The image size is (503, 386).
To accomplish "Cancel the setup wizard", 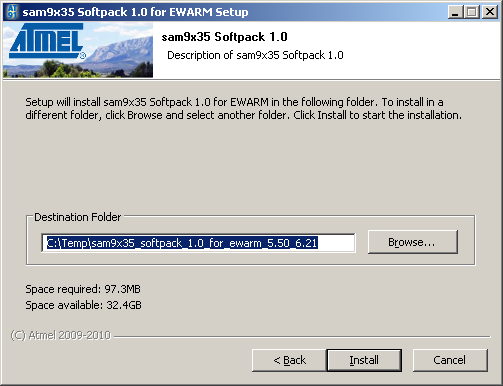I will click(450, 360).
